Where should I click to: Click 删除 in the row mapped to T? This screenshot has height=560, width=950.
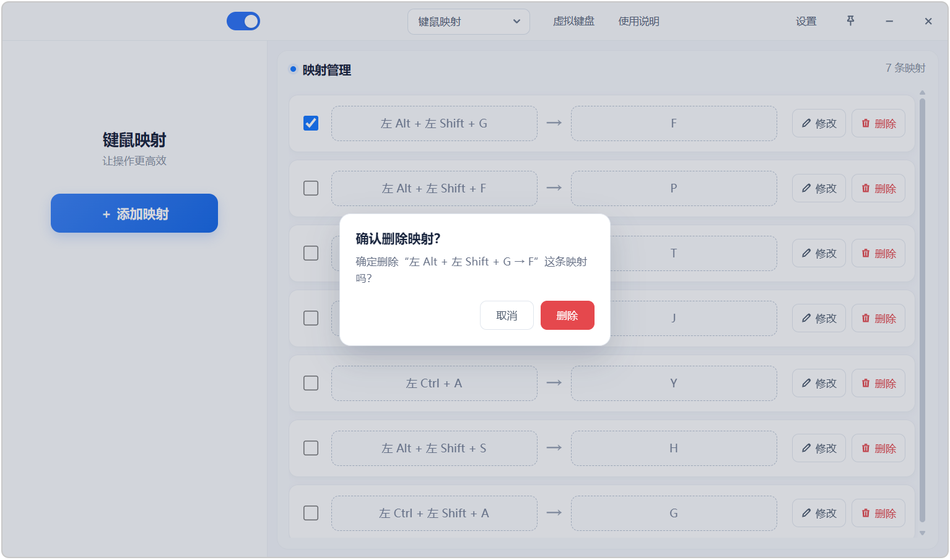pos(878,253)
